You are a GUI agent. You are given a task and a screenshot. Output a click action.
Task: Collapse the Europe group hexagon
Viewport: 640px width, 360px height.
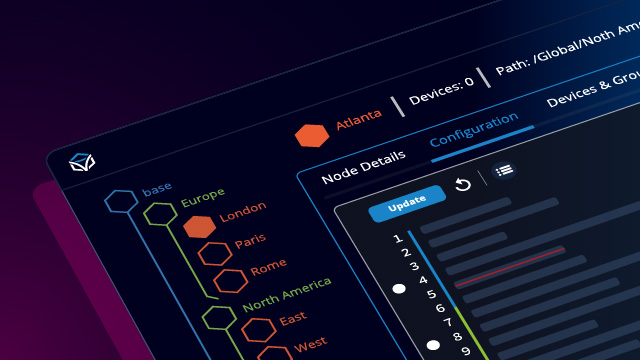click(160, 214)
